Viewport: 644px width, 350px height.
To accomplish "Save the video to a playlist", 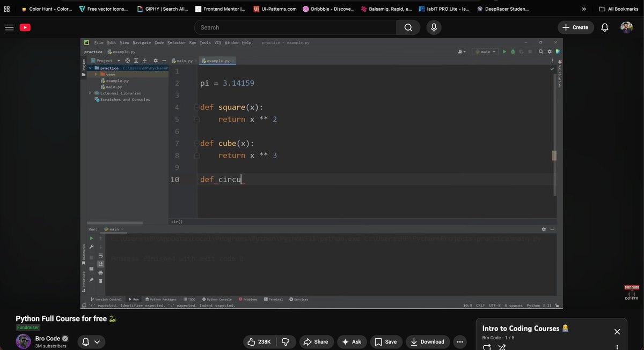I will click(x=386, y=341).
